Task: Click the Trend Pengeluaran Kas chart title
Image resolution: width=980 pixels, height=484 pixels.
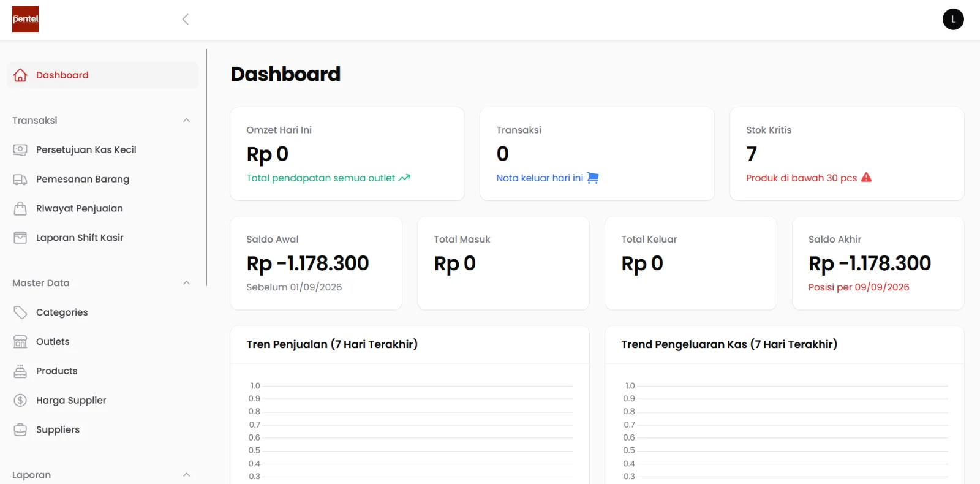Action: coord(729,344)
